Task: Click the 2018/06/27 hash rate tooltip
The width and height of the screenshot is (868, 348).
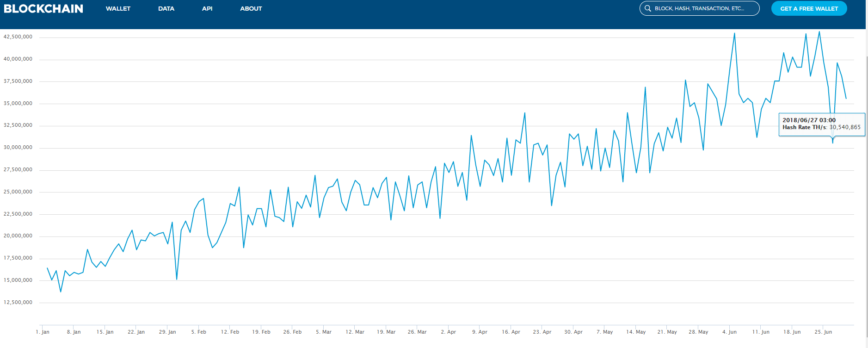Action: tap(821, 124)
